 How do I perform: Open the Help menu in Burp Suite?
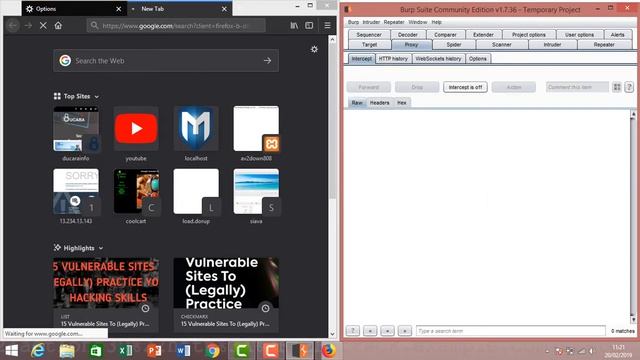point(436,22)
